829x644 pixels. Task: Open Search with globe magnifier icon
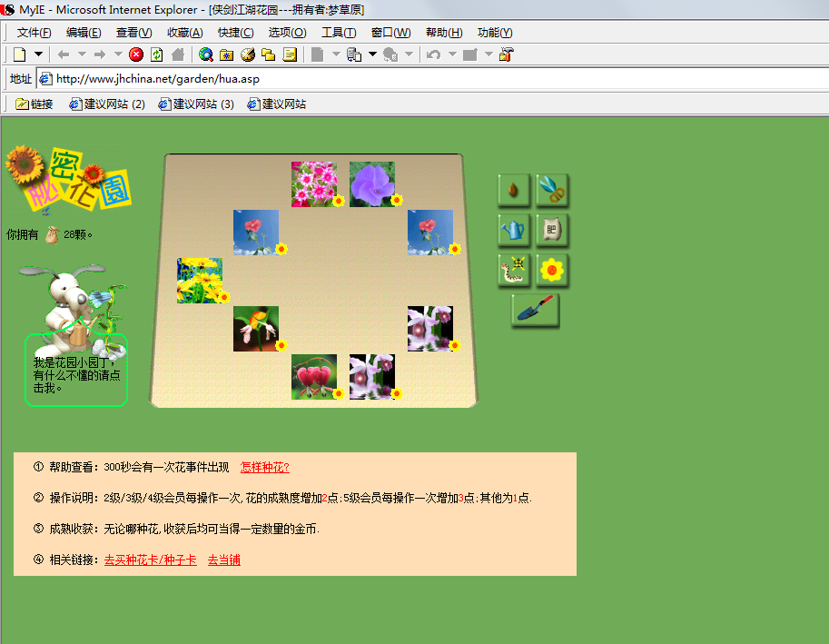[206, 54]
